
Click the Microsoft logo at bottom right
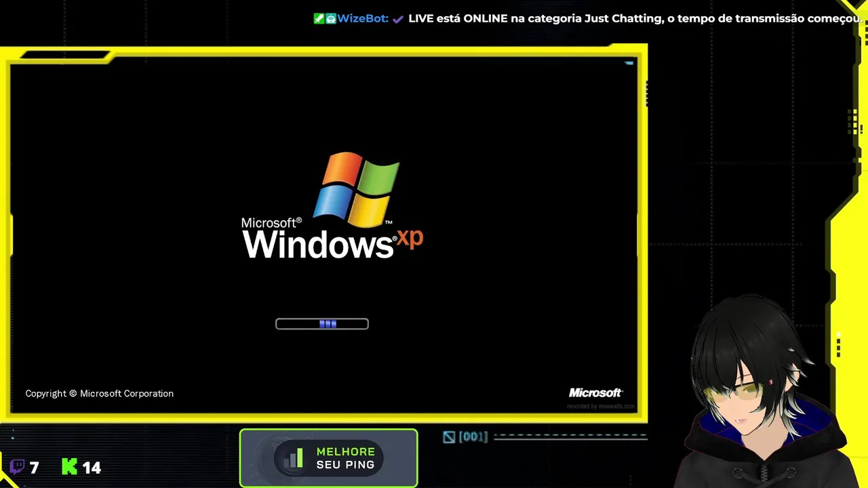[x=595, y=393]
